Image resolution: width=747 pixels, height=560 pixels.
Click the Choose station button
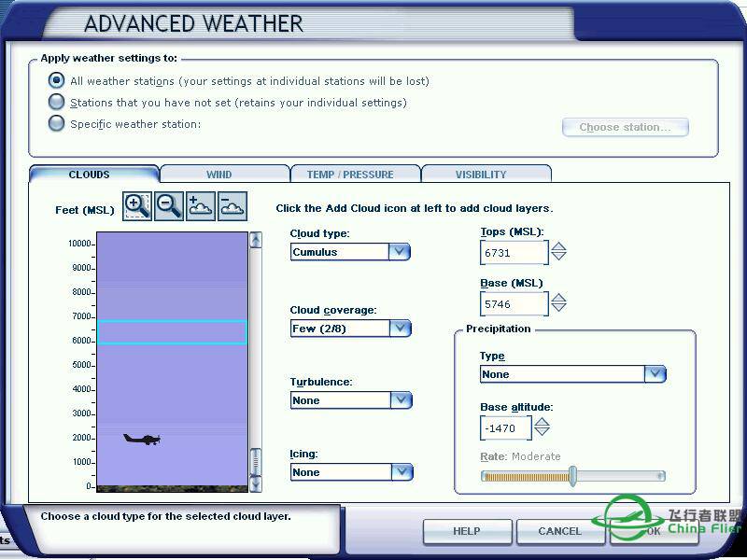625,127
